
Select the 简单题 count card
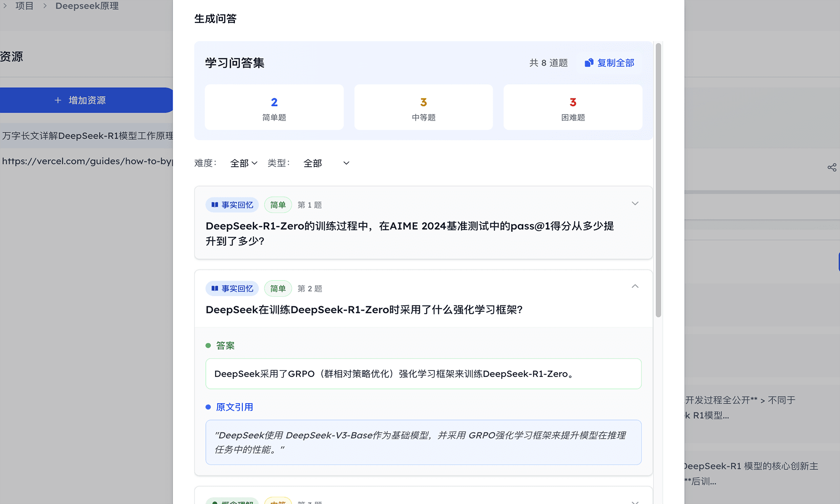coord(274,108)
